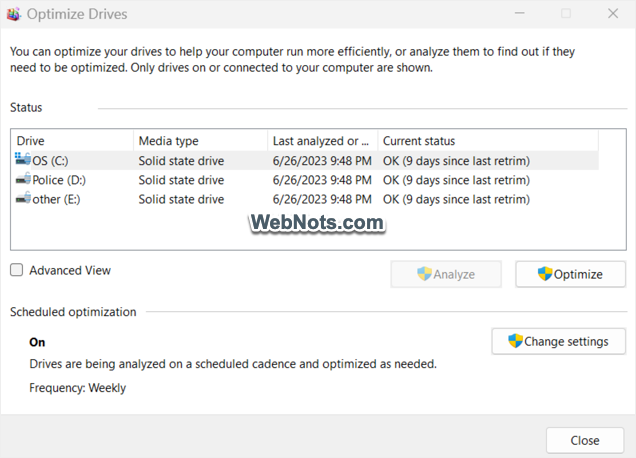
Task: Click the shield icon on Change settings button
Action: (515, 341)
